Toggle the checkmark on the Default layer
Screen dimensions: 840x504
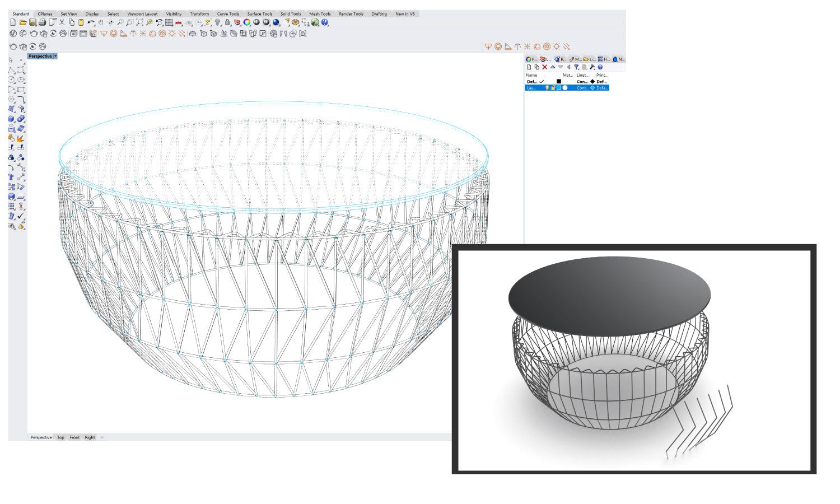542,81
